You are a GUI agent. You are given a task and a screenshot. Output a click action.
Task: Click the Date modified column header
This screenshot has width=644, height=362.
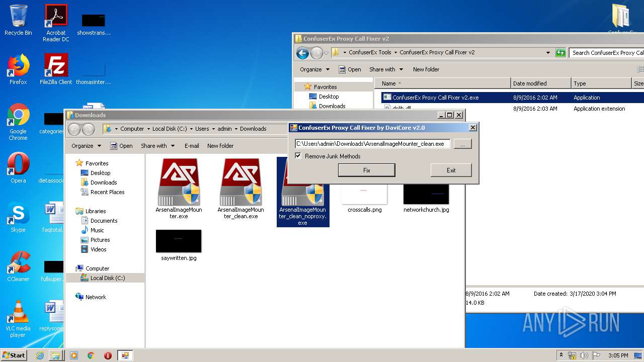541,83
